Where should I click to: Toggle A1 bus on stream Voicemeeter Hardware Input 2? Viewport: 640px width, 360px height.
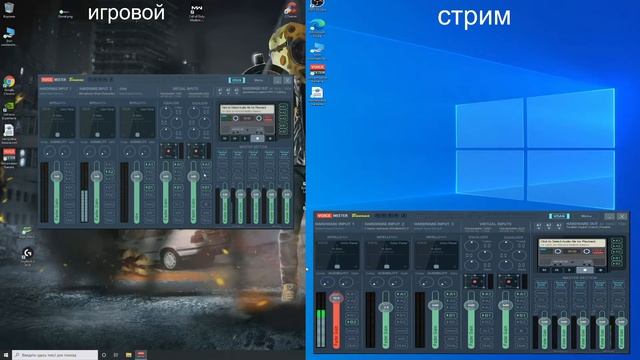point(401,294)
